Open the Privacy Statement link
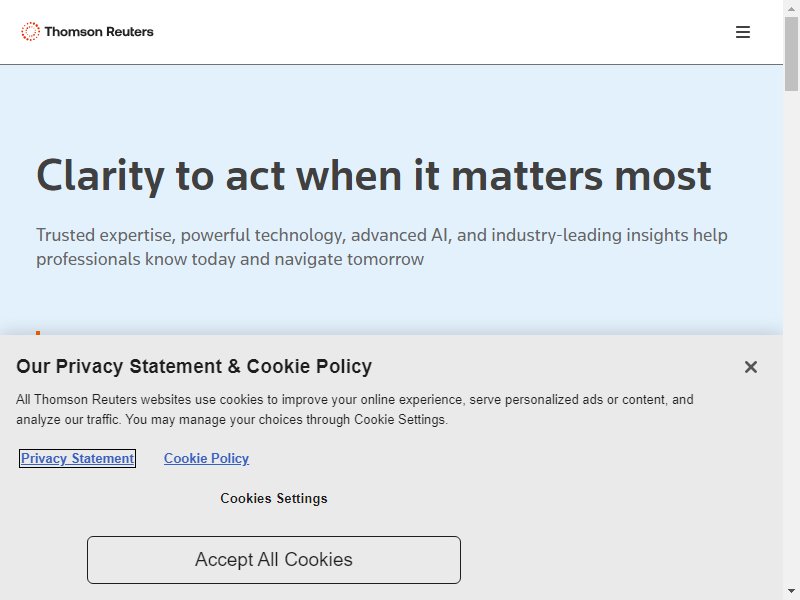Viewport: 800px width, 600px height. pos(78,458)
